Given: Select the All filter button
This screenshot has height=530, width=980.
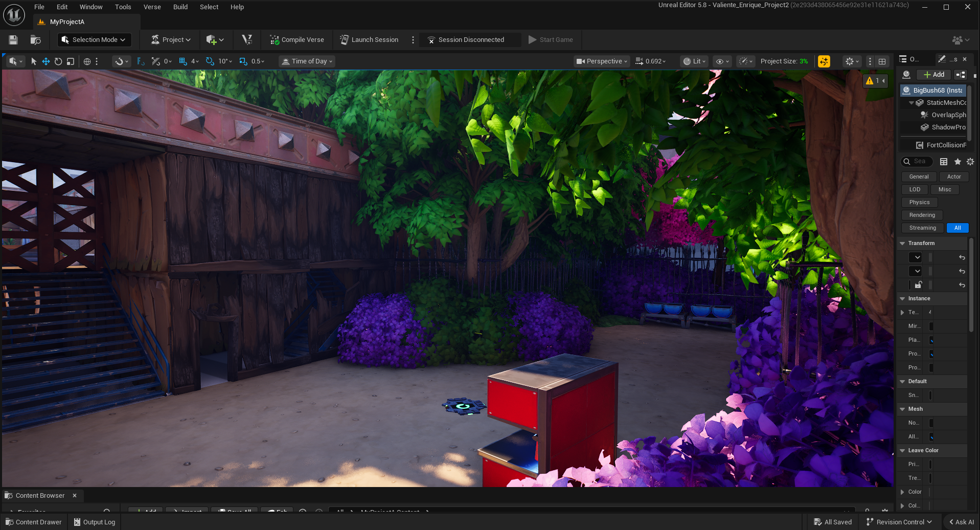Looking at the screenshot, I should click(x=958, y=228).
